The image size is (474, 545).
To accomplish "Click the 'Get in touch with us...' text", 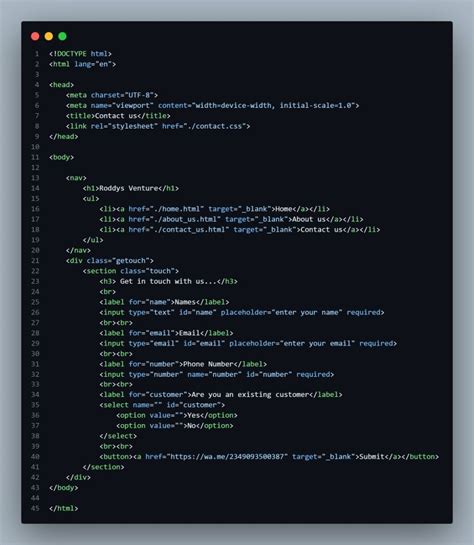I will (168, 281).
